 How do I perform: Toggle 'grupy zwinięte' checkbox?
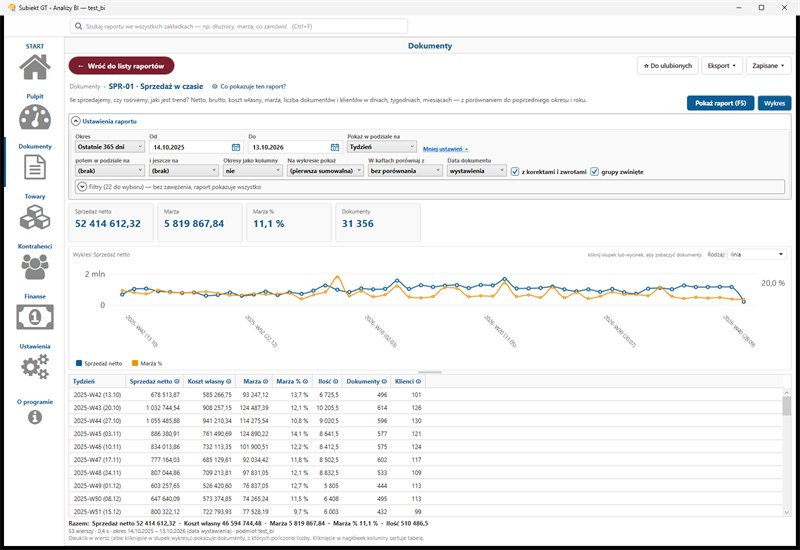click(594, 171)
